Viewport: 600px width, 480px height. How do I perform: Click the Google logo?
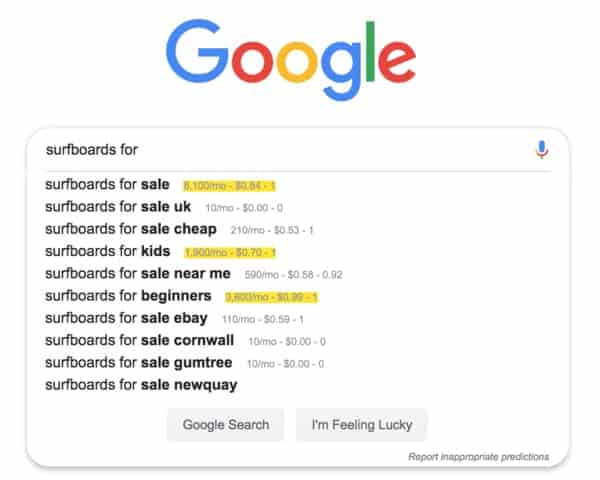point(291,59)
